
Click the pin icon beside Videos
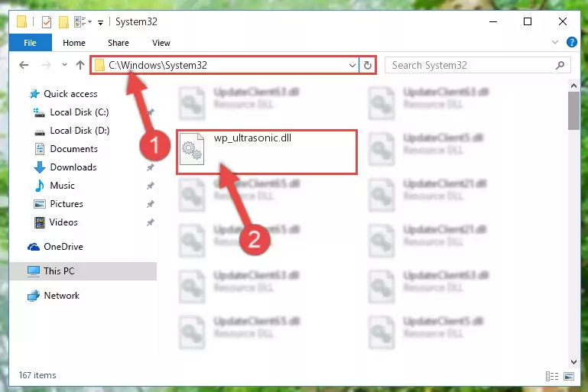[x=151, y=222]
